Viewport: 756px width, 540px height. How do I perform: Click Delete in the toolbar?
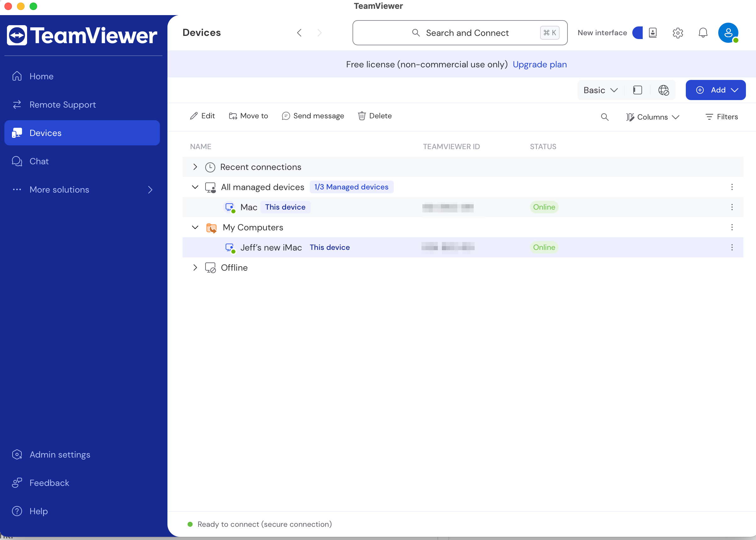click(375, 116)
